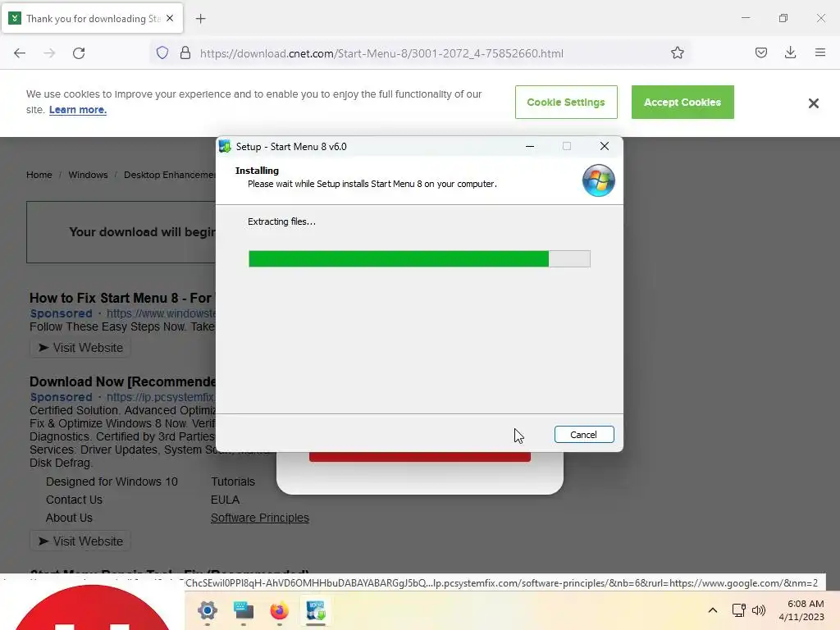The image size is (840, 630).
Task: Open clock showing 6:08 AM
Action: point(801,610)
